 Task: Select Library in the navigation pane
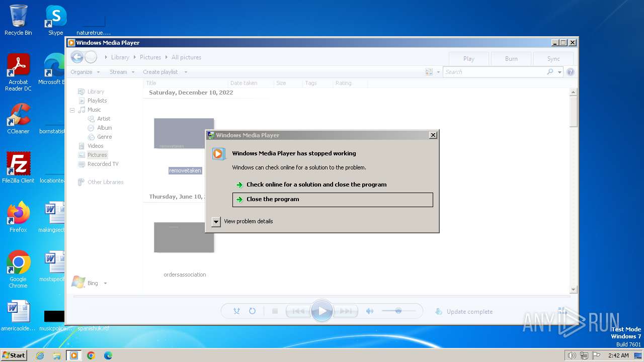96,92
